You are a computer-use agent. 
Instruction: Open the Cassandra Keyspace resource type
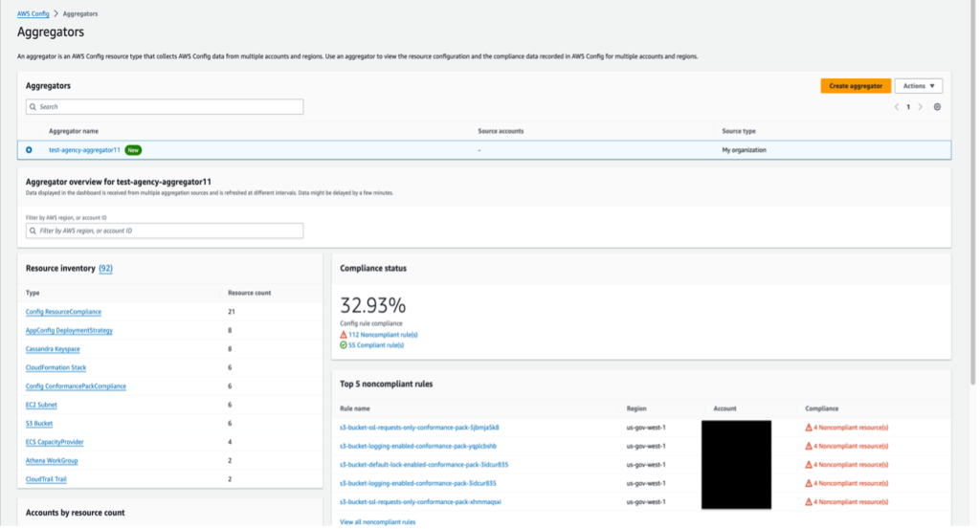[53, 349]
